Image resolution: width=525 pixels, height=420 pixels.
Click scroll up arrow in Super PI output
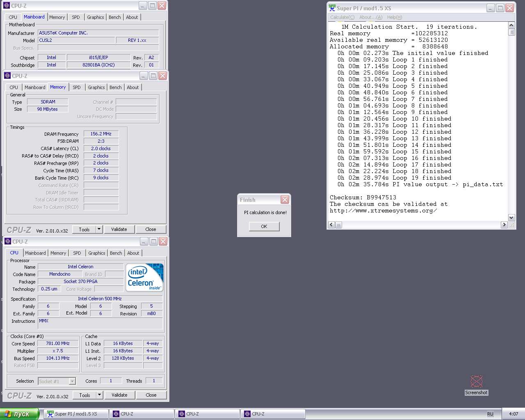(x=511, y=25)
